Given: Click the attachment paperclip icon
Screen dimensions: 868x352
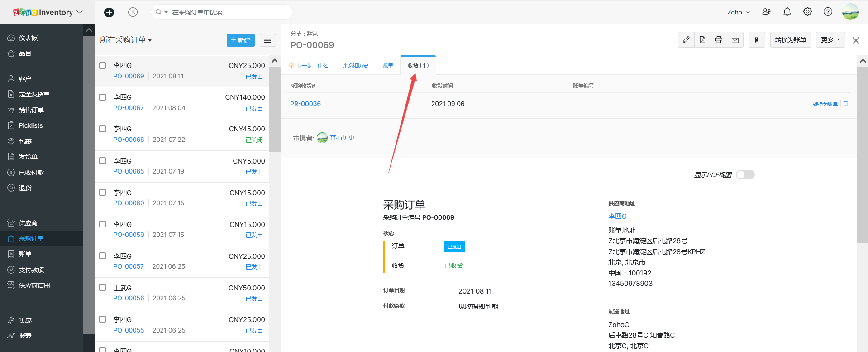Looking at the screenshot, I should [757, 40].
